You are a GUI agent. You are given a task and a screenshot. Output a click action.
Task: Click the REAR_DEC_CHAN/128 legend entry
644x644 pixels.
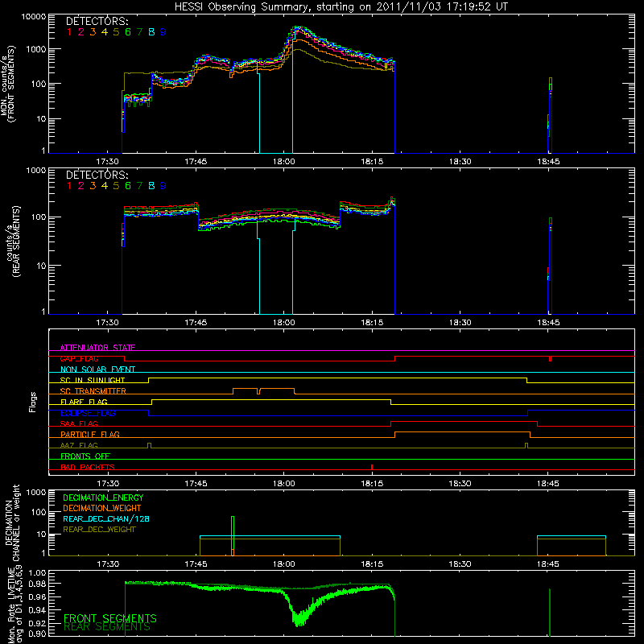[106, 519]
